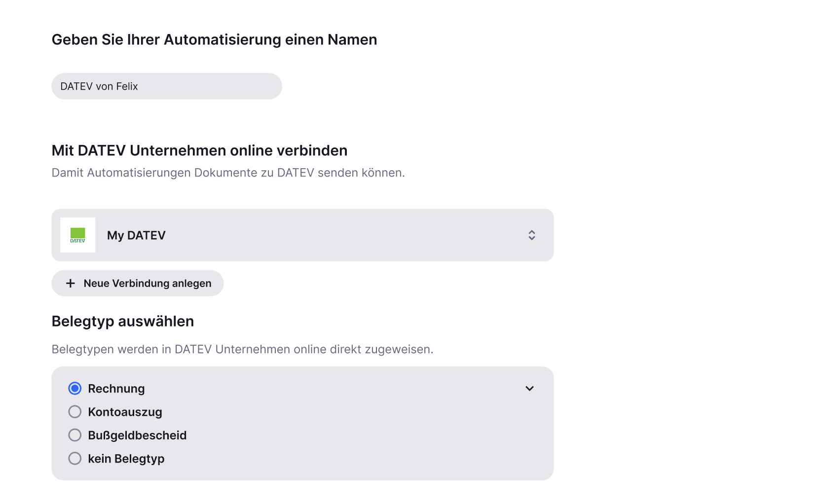
Task: Click the kein Belegtyp label text
Action: pyautogui.click(x=126, y=459)
